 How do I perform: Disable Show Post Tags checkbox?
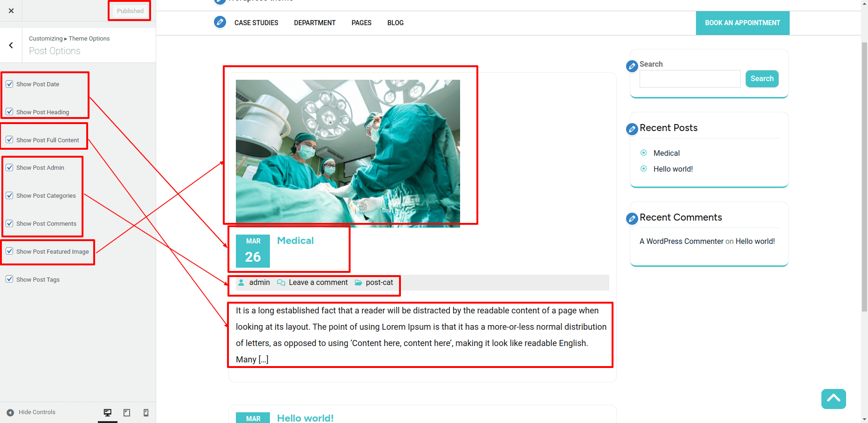click(9, 279)
